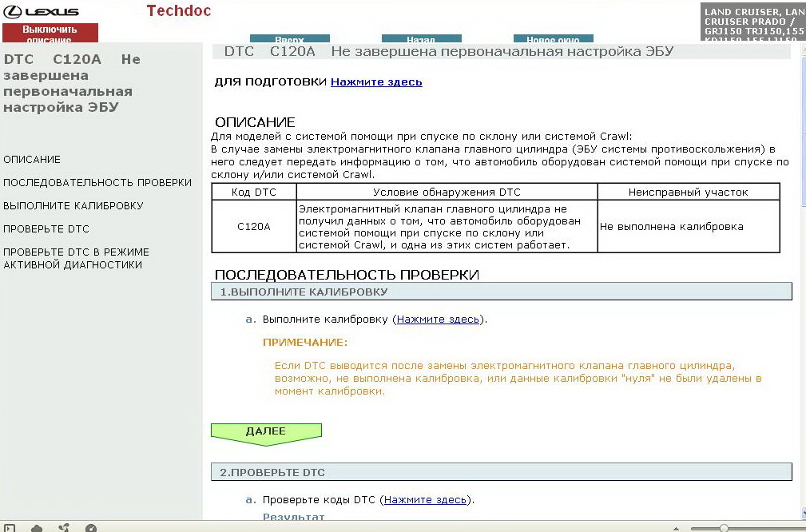Screen dimensions: 806x532
Task: Click the 'Не выполнена калибровка' table cell
Action: (689, 227)
